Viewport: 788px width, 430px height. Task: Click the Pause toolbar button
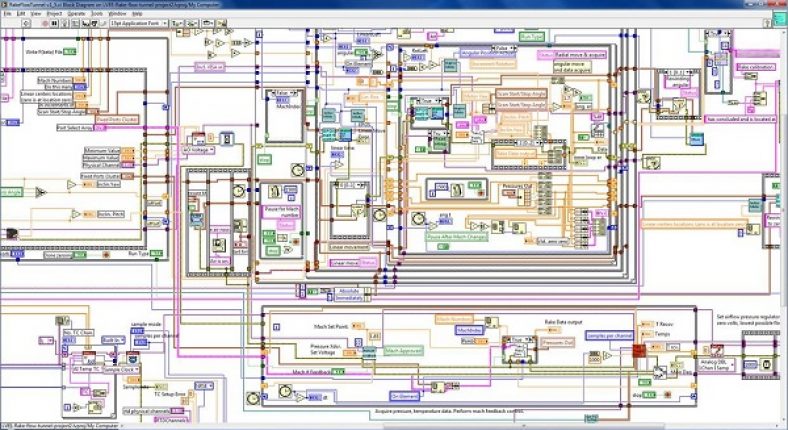54,23
